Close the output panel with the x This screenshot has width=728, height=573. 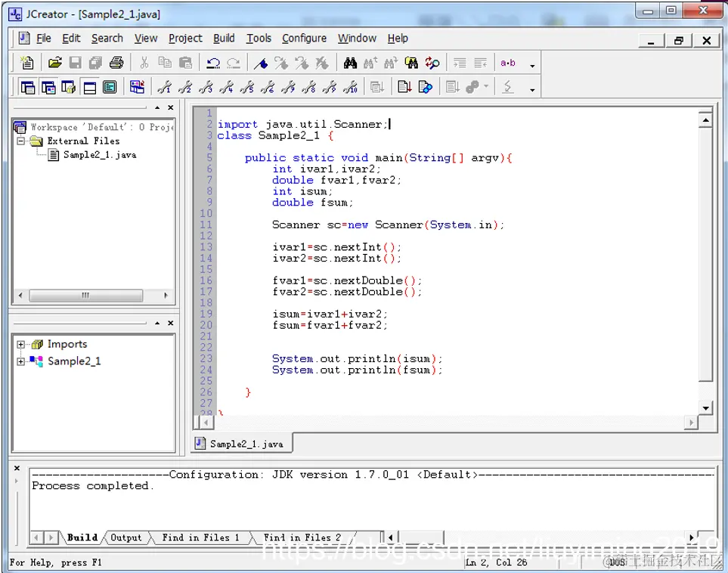(x=17, y=468)
